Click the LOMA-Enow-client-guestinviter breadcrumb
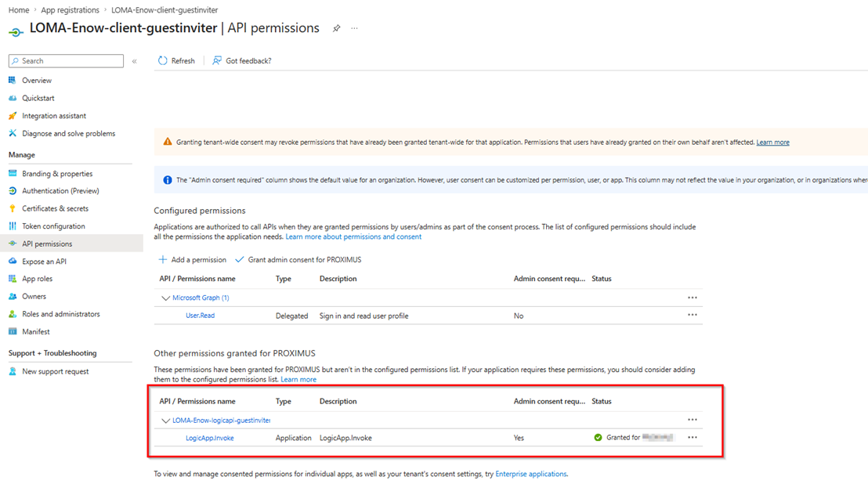 pyautogui.click(x=165, y=10)
